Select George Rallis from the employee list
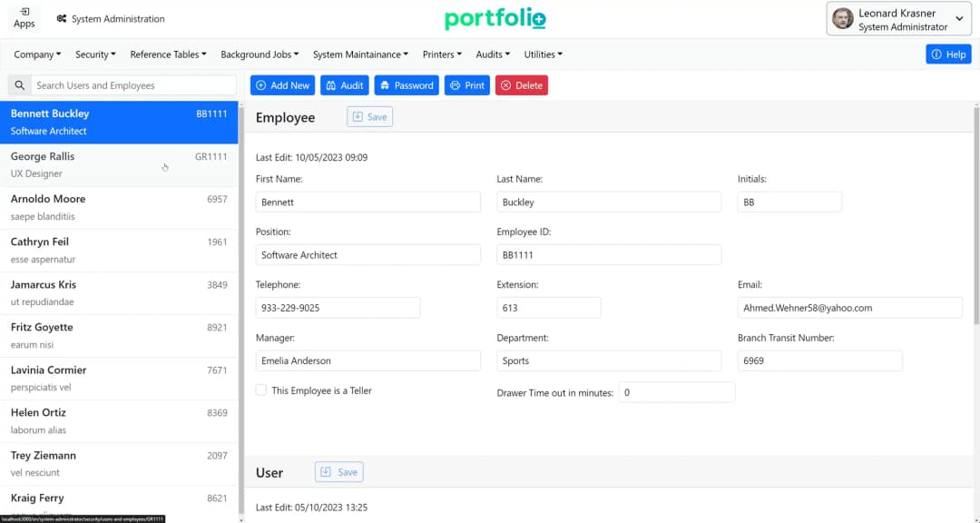Viewport: 980px width, 523px height. [x=118, y=163]
